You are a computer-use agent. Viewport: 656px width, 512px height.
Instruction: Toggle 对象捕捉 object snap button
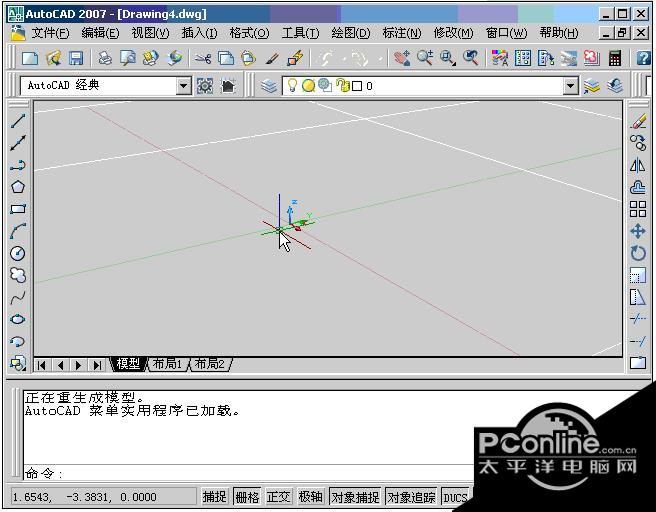(x=355, y=497)
